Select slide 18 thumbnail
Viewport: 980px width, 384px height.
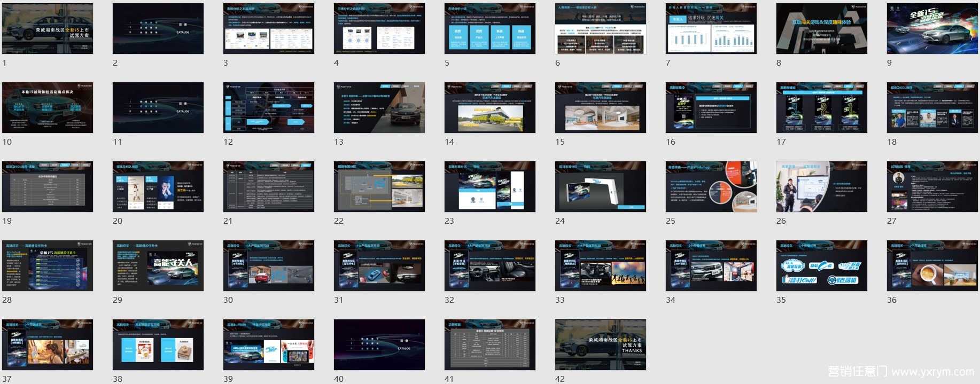pyautogui.click(x=932, y=107)
